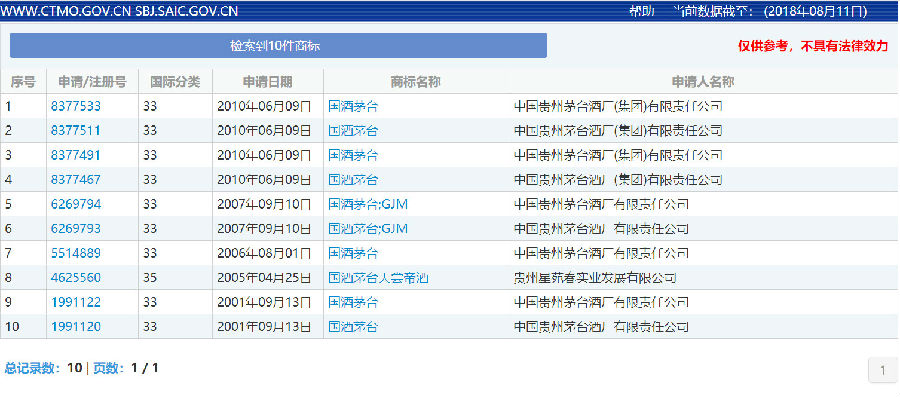This screenshot has height=397, width=900.
Task: Click the red 仅供参考，不具有法律效力 notice
Action: click(x=813, y=46)
